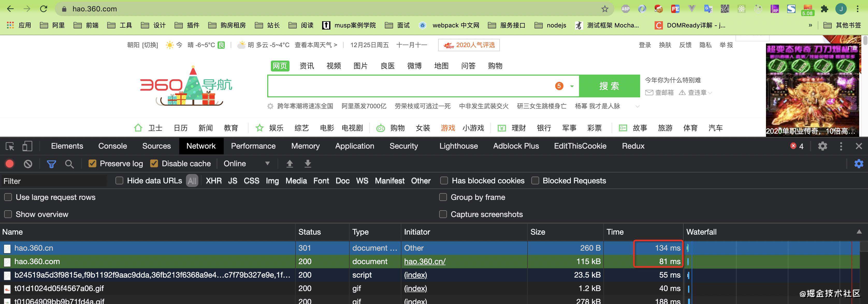This screenshot has width=868, height=304.
Task: Open the DevTools settings gear
Action: click(822, 146)
